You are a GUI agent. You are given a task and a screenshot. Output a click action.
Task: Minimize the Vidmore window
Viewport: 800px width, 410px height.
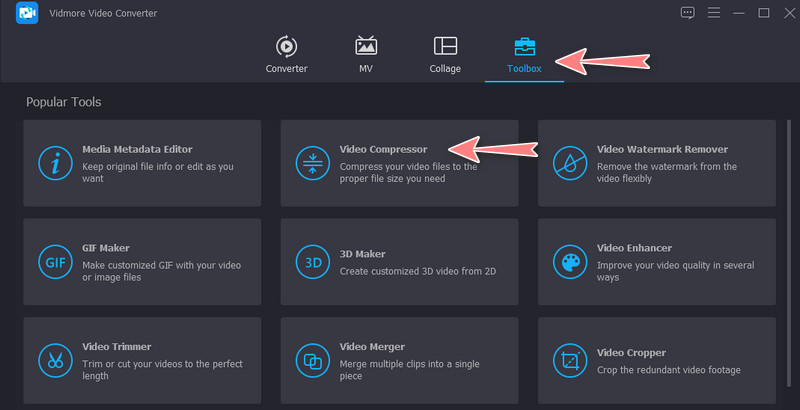click(x=740, y=13)
